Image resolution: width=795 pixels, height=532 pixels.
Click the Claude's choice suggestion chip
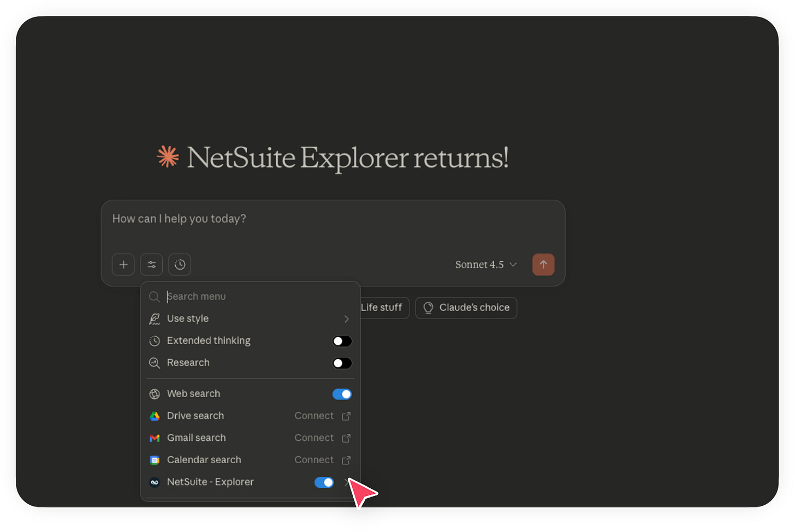click(x=466, y=308)
